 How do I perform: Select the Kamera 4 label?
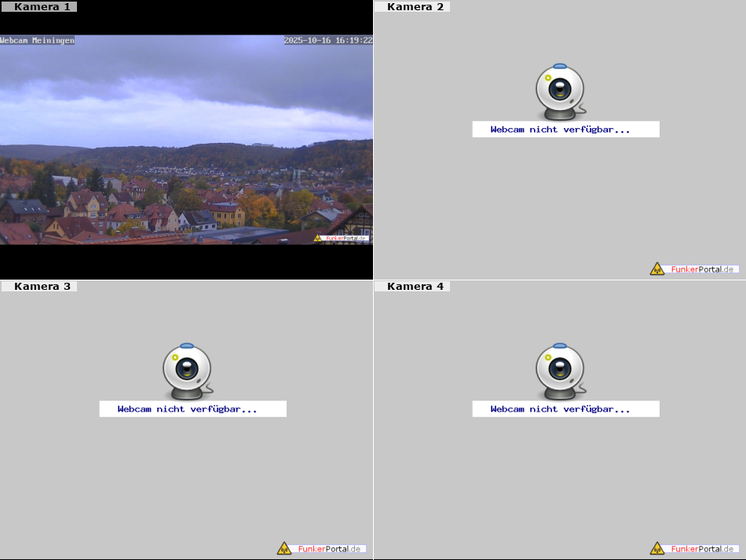pos(415,287)
